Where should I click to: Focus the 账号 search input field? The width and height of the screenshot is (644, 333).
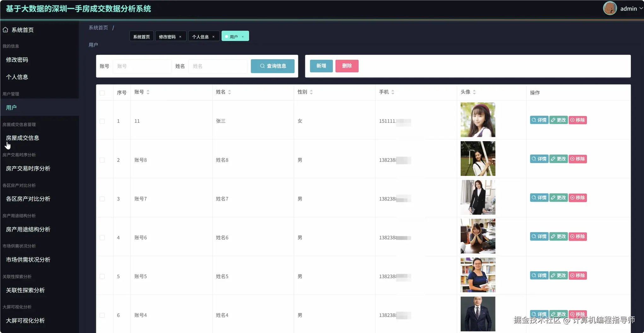coord(142,66)
